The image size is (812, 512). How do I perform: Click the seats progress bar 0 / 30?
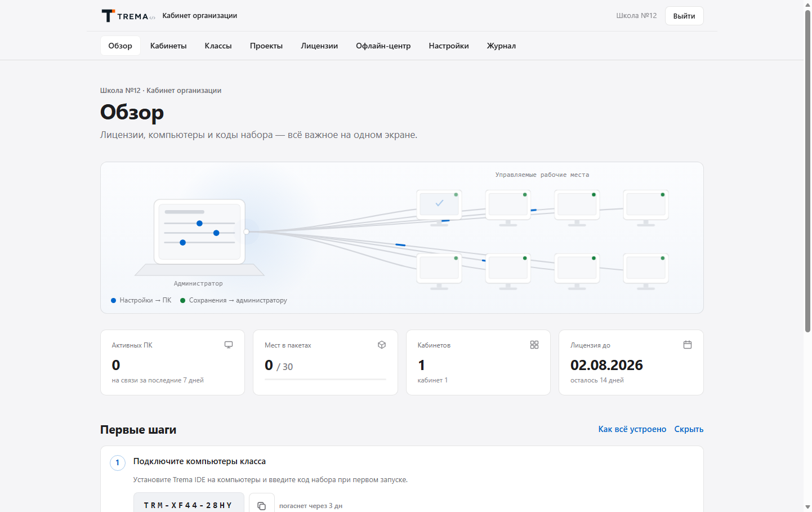pyautogui.click(x=325, y=380)
